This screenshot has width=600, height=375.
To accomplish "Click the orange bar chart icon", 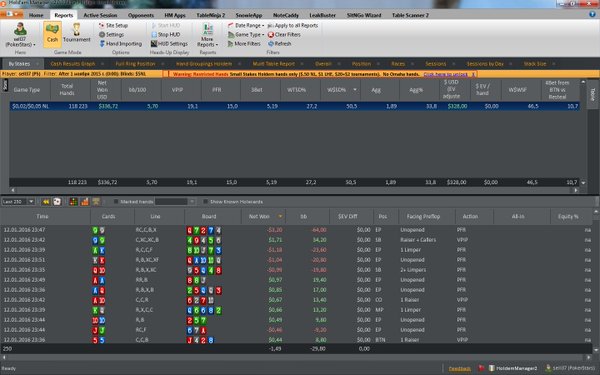I will tap(85, 202).
